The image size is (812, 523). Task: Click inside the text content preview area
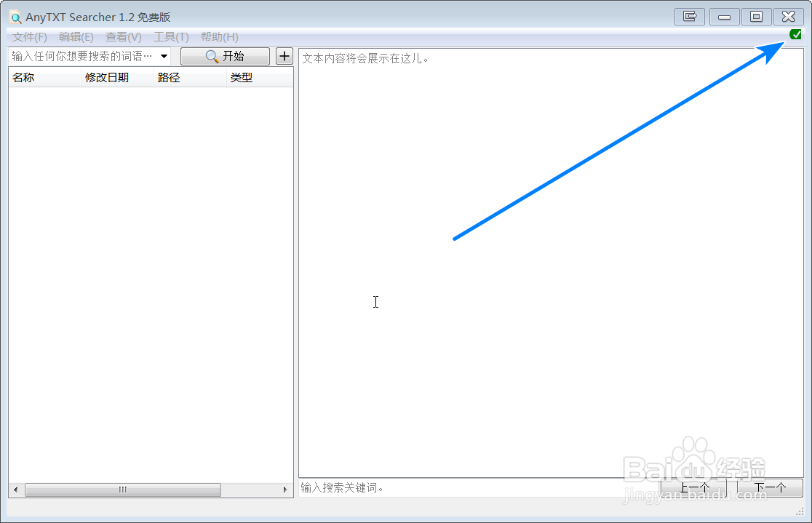(551, 263)
